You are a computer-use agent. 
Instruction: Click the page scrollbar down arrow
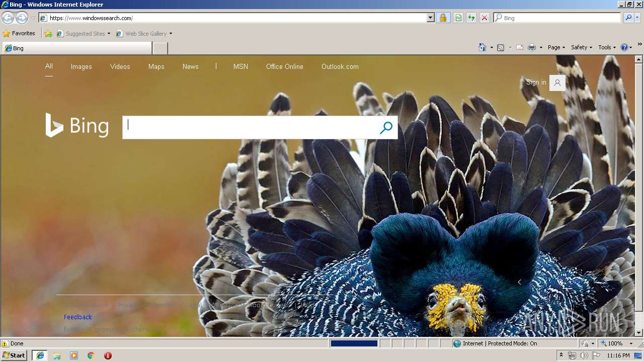click(639, 333)
